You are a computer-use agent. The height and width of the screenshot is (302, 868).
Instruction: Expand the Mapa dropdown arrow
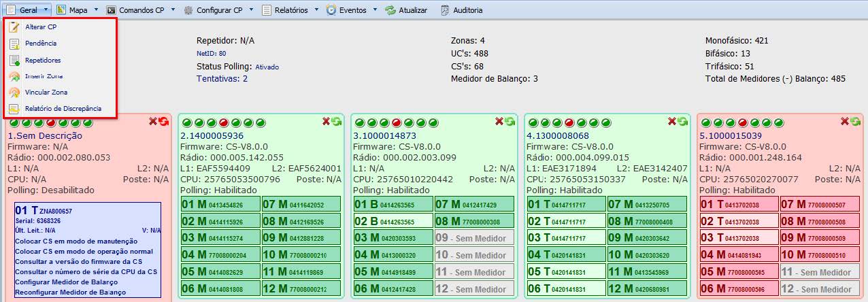96,10
